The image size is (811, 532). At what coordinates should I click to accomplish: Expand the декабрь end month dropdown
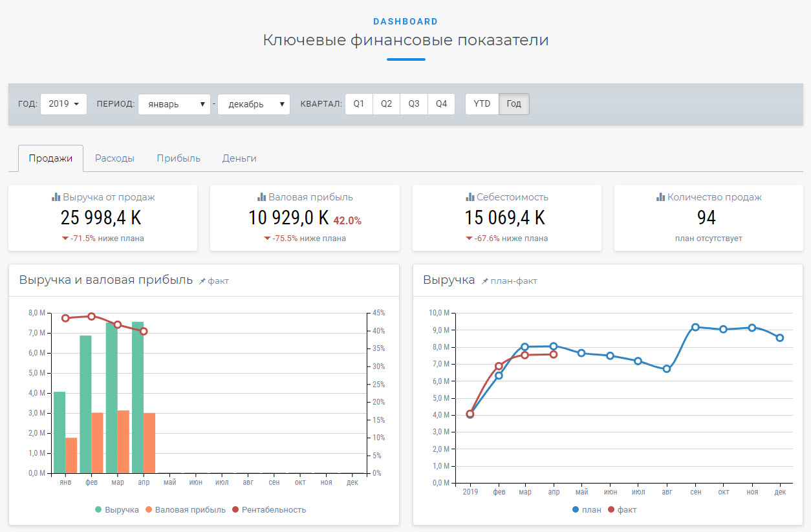(x=254, y=104)
